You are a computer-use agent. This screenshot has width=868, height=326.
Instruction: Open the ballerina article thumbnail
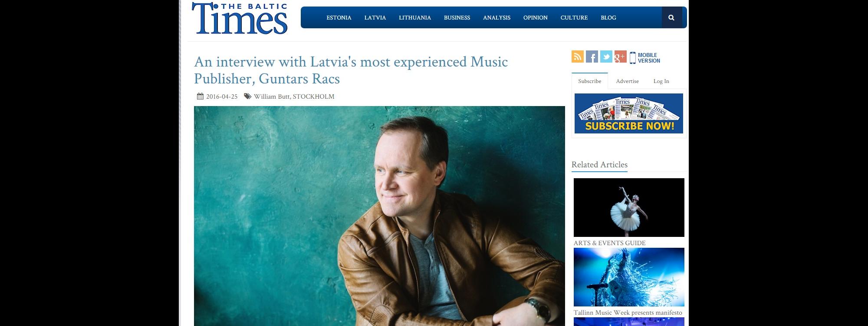(x=629, y=207)
